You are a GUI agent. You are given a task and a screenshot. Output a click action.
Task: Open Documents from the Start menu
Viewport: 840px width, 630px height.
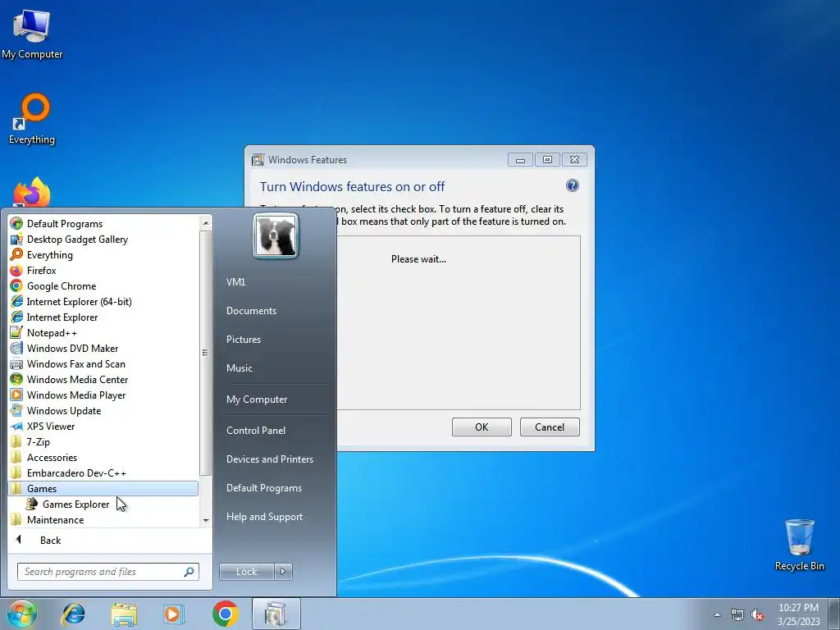251,311
